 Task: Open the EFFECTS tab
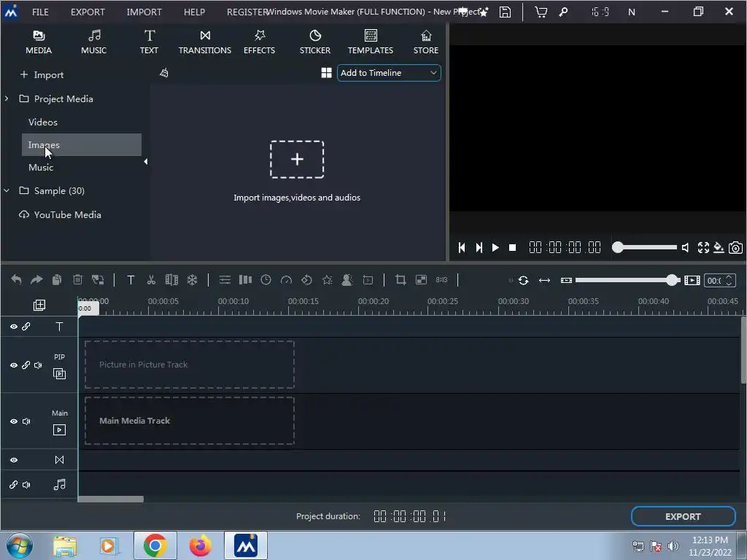(259, 42)
